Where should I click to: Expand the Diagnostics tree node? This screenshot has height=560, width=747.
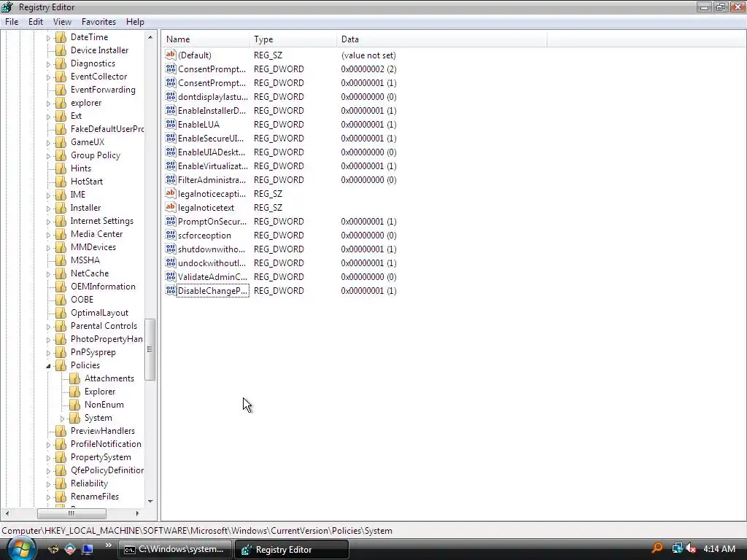coord(48,64)
